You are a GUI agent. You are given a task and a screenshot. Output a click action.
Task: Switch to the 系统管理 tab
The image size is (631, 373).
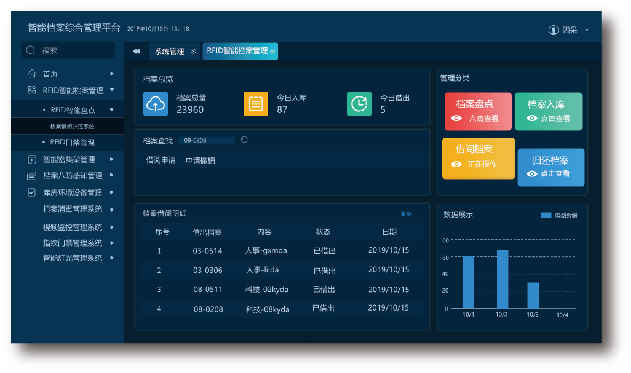pyautogui.click(x=170, y=52)
